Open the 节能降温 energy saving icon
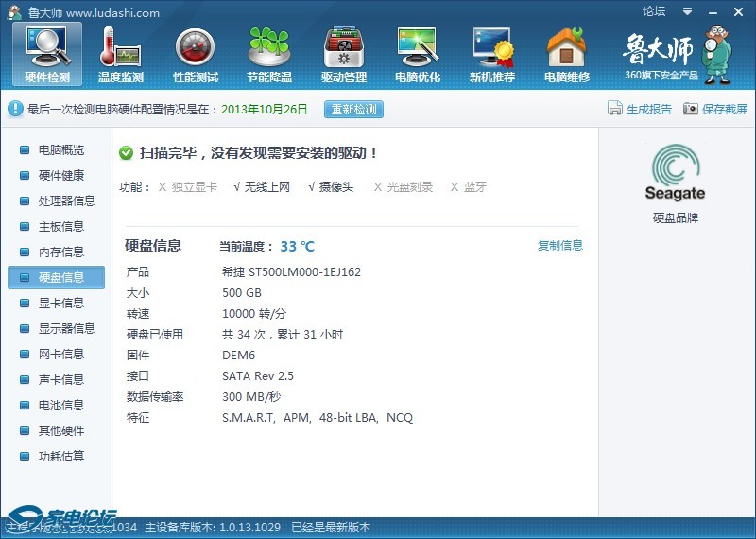Image resolution: width=756 pixels, height=539 pixels. click(x=269, y=54)
